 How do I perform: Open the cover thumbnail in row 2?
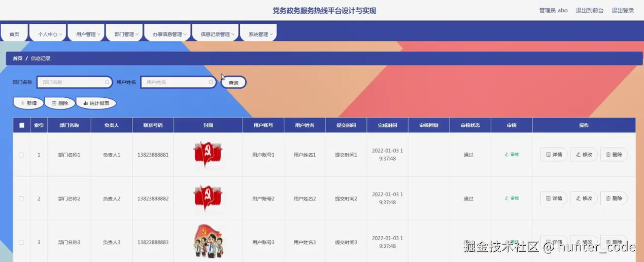(x=208, y=198)
